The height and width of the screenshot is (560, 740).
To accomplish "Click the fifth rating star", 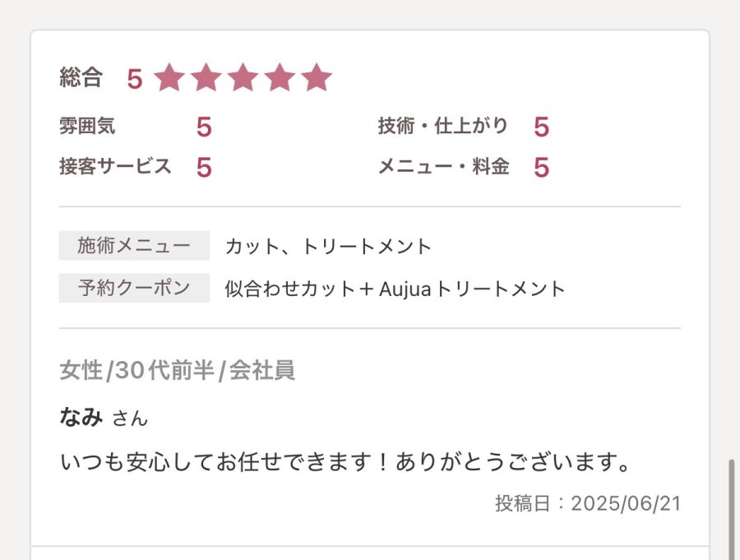I will 316,78.
